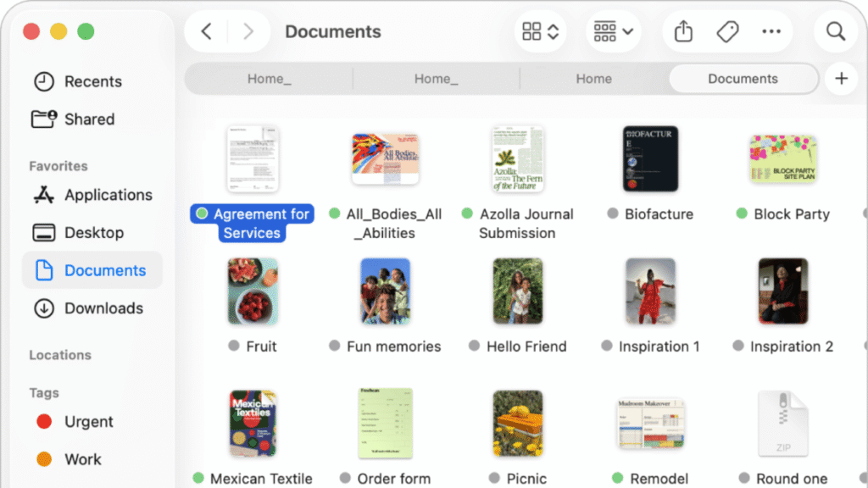Select the Picnic photo thumbnail
Image resolution: width=868 pixels, height=488 pixels.
518,424
